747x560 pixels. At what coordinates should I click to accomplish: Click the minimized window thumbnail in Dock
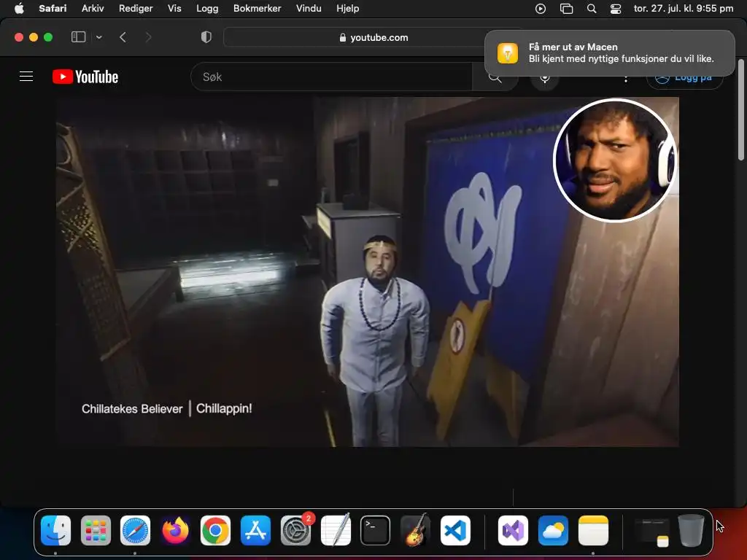point(651,532)
